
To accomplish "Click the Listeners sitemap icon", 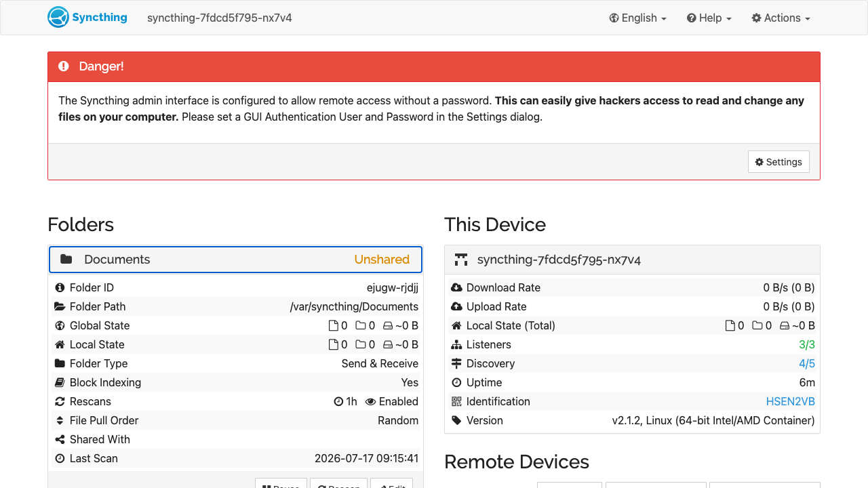I will click(456, 344).
